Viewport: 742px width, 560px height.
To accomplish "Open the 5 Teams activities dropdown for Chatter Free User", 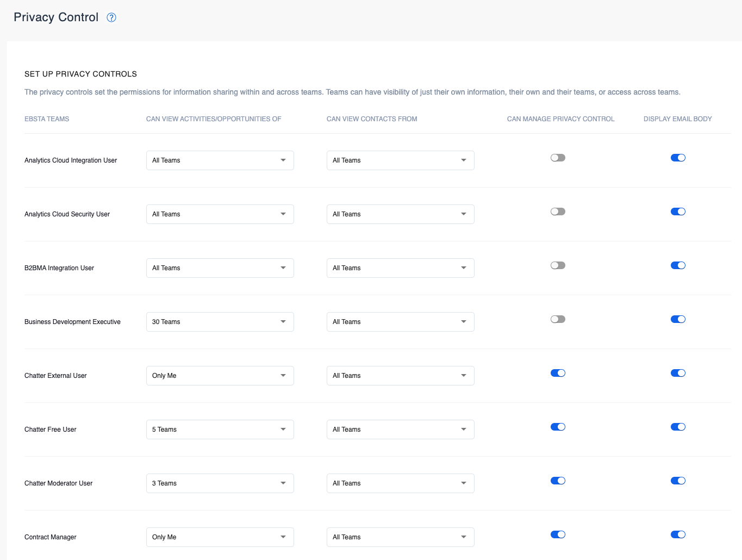I will (220, 430).
